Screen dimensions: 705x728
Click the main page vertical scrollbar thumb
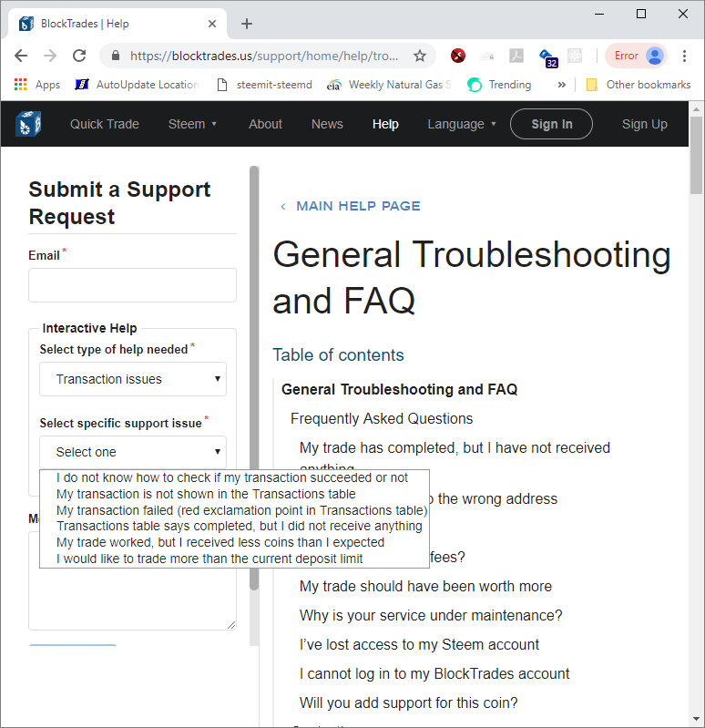coord(696,156)
